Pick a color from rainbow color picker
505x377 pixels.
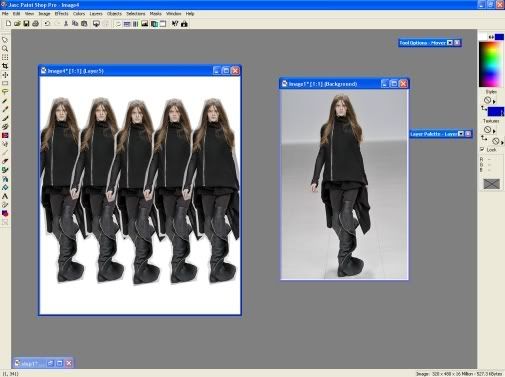point(490,64)
